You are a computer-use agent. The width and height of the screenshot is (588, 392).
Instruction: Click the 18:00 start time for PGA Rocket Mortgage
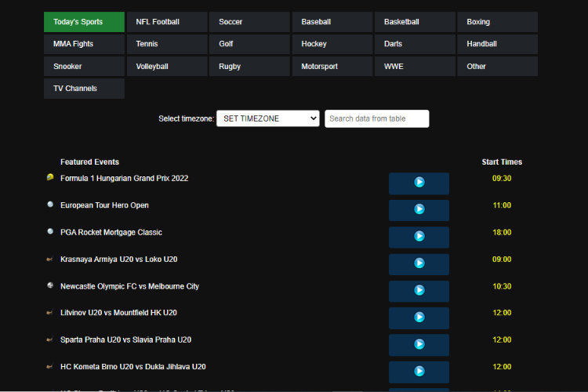502,232
